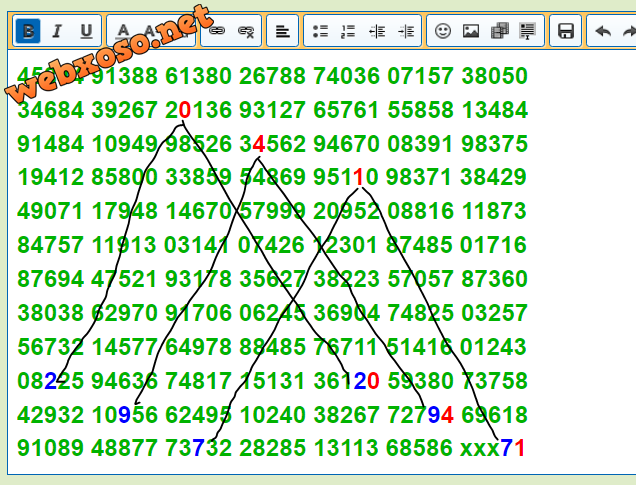Toggle Italic formatting button

pyautogui.click(x=57, y=31)
